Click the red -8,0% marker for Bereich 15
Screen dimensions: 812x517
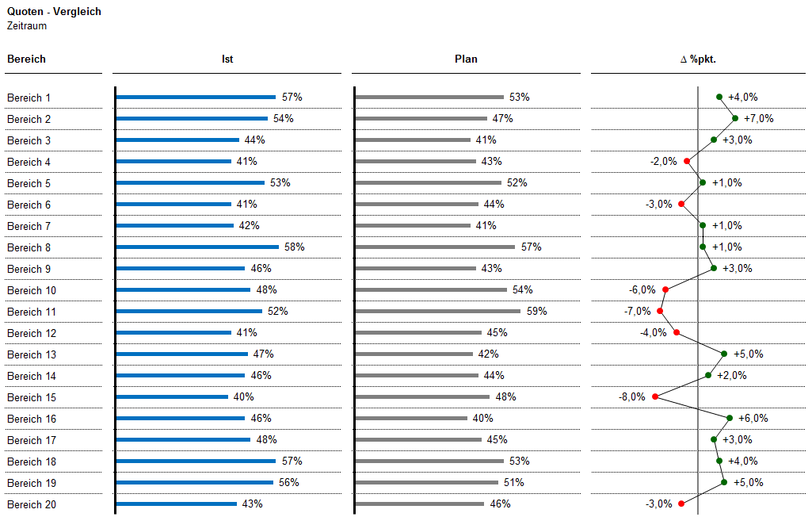coord(655,396)
